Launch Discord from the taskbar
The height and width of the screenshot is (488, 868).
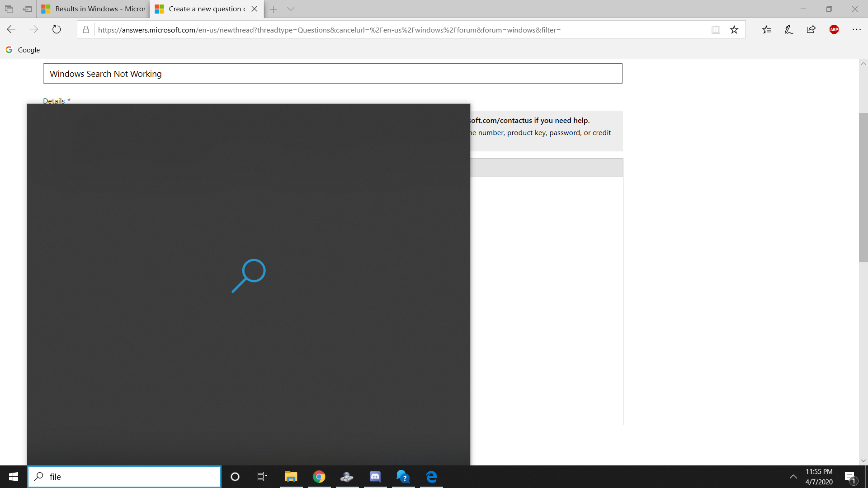(375, 477)
